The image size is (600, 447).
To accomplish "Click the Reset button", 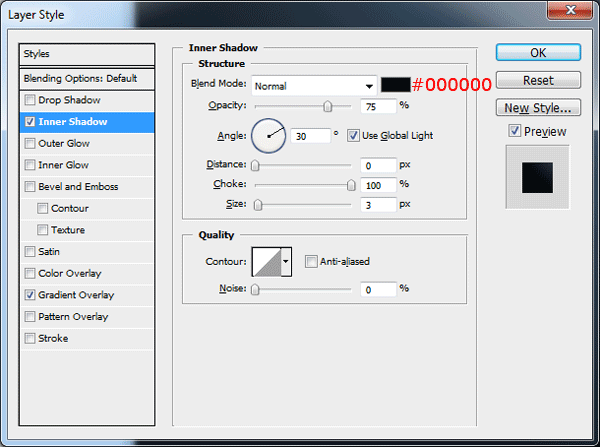I will tap(538, 80).
